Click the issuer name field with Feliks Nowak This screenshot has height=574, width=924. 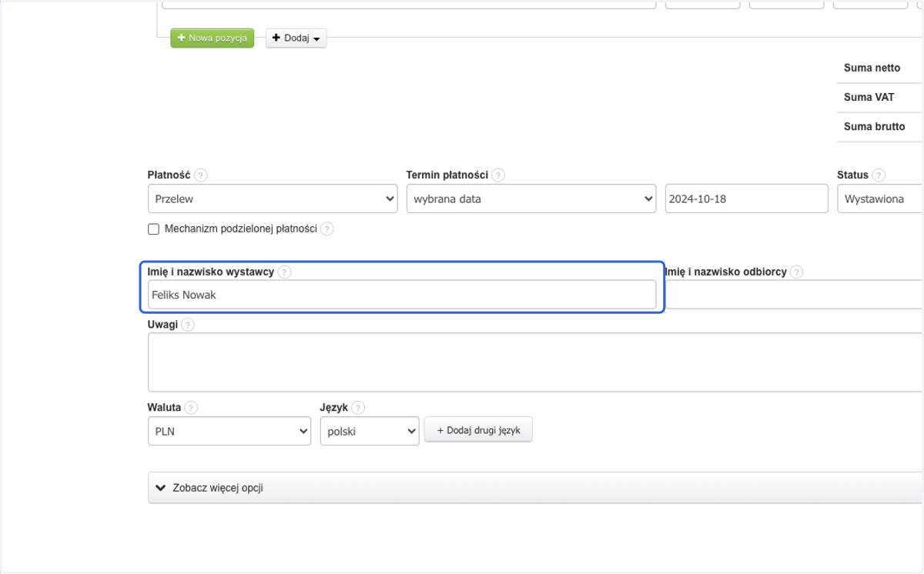tap(402, 295)
